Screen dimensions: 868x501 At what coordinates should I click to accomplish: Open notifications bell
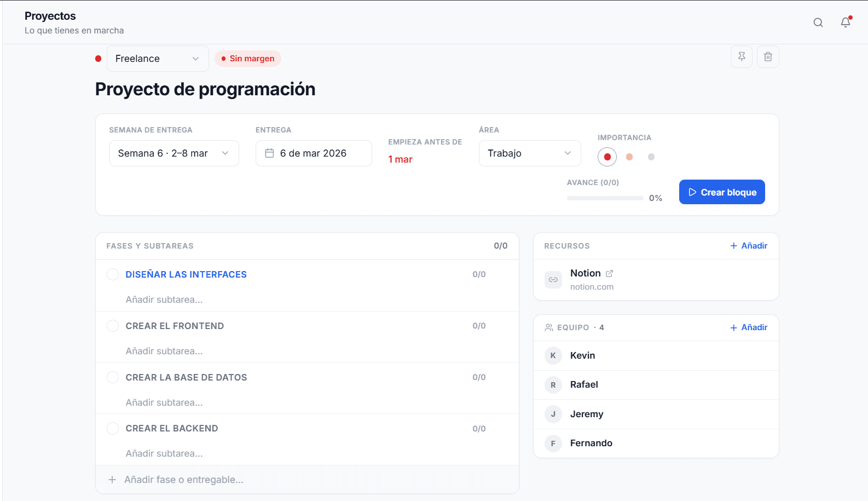(846, 22)
